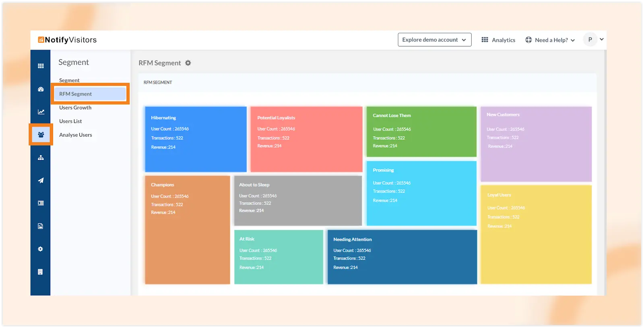Select the users group icon in the sidebar
This screenshot has height=328, width=644.
click(41, 135)
